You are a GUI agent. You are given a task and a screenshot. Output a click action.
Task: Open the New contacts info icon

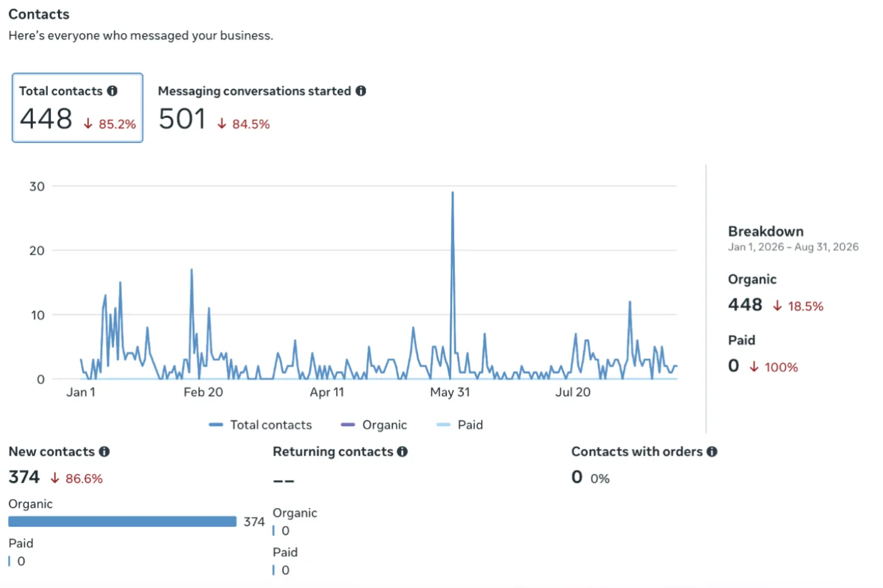[104, 451]
